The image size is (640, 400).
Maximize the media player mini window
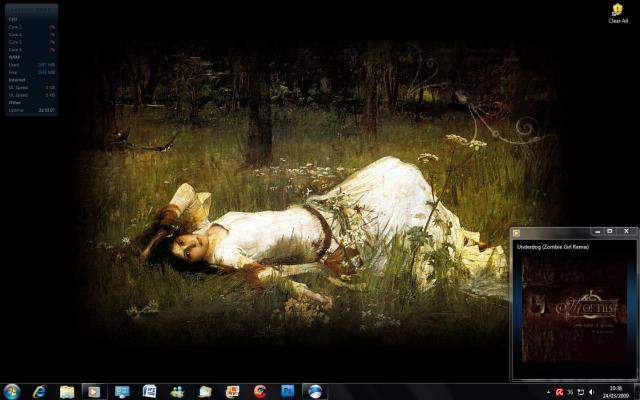tap(611, 232)
